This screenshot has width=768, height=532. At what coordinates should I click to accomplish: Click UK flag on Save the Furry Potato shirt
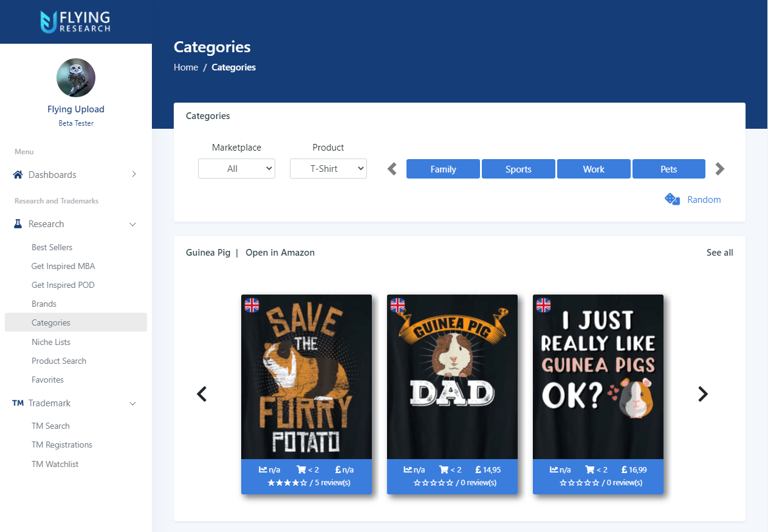coord(252,305)
